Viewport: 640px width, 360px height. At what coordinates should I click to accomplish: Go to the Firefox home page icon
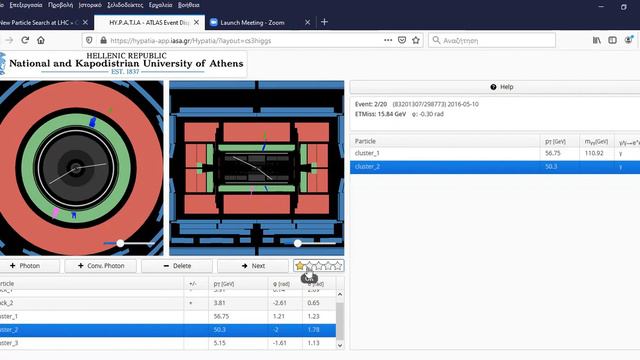tap(41, 40)
